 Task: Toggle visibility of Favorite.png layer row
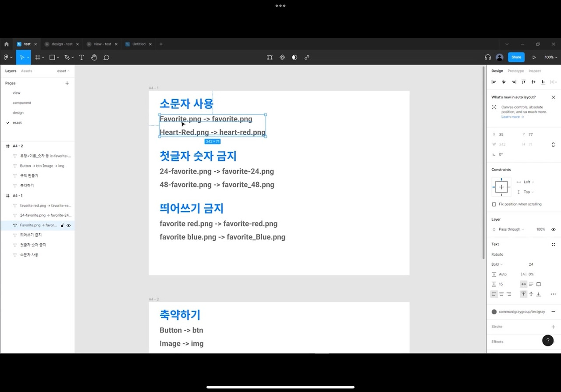(x=68, y=225)
